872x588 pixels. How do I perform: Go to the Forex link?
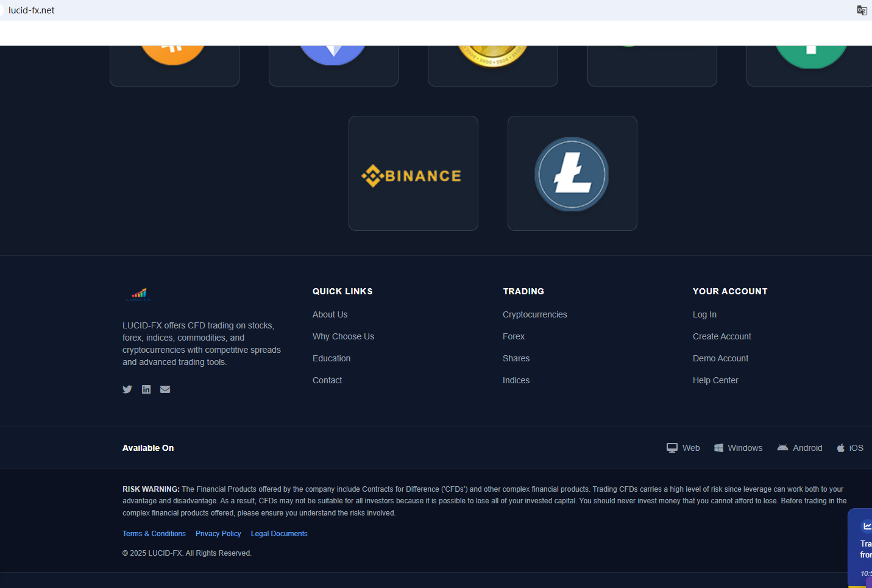pos(514,336)
